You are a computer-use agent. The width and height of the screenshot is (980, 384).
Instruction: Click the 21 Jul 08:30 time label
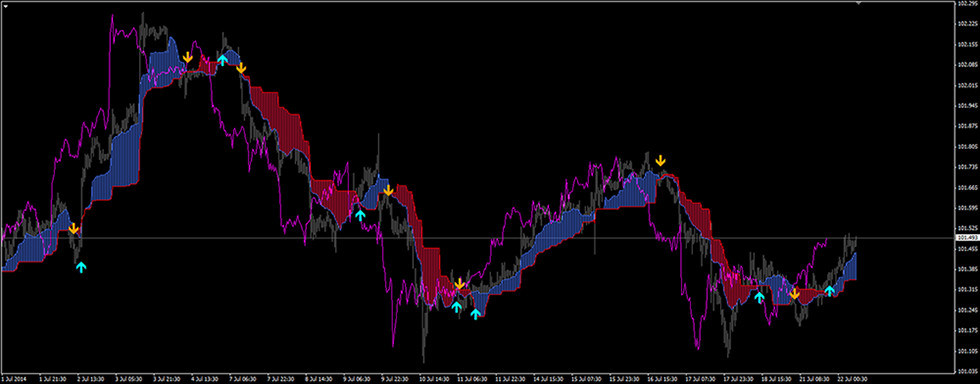[x=814, y=378]
